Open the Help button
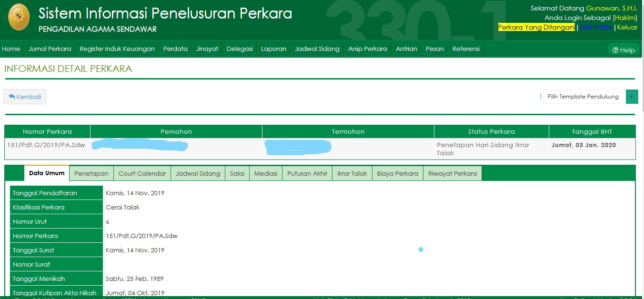644x299 pixels. coord(624,50)
